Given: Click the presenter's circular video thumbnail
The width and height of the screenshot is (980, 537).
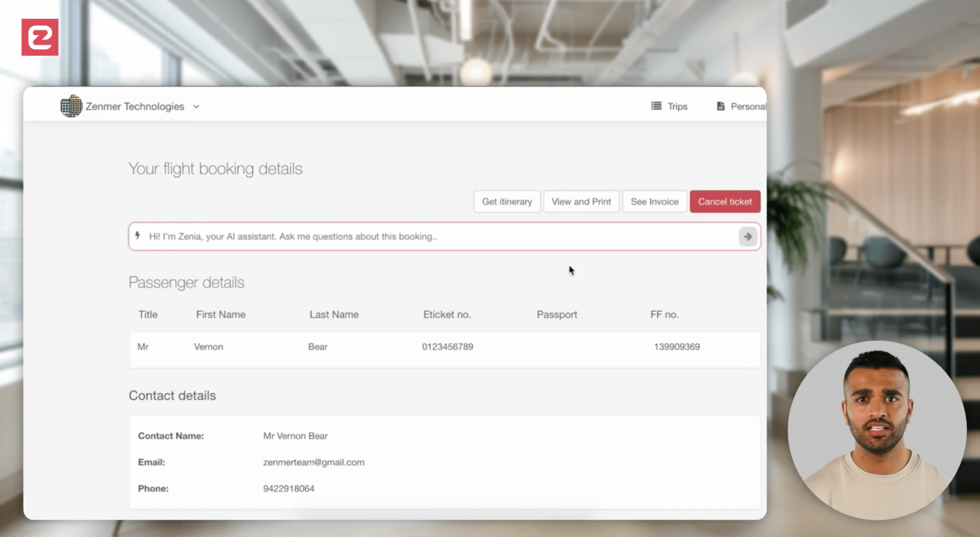Looking at the screenshot, I should click(877, 430).
